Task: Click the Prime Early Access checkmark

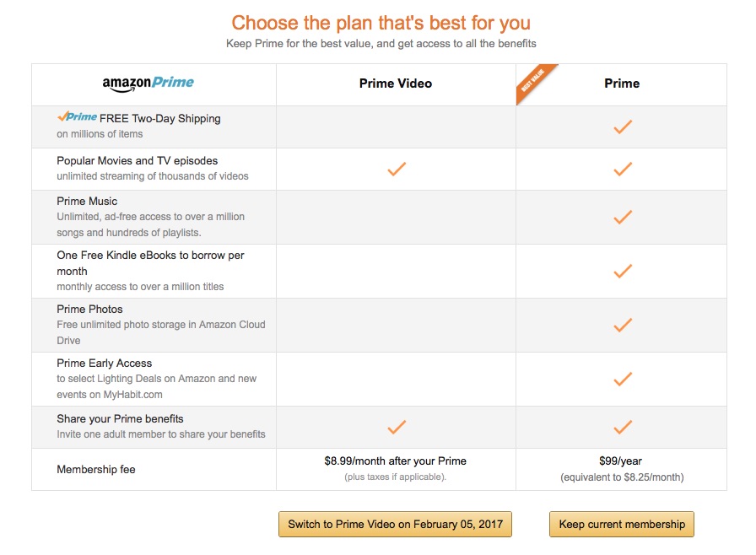Action: [x=622, y=379]
